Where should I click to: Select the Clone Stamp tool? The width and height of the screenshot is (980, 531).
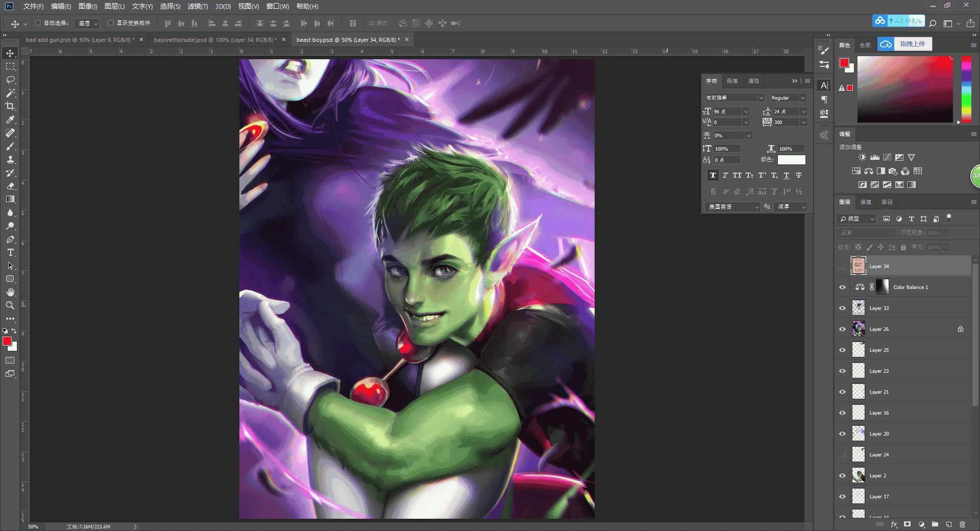pyautogui.click(x=10, y=159)
